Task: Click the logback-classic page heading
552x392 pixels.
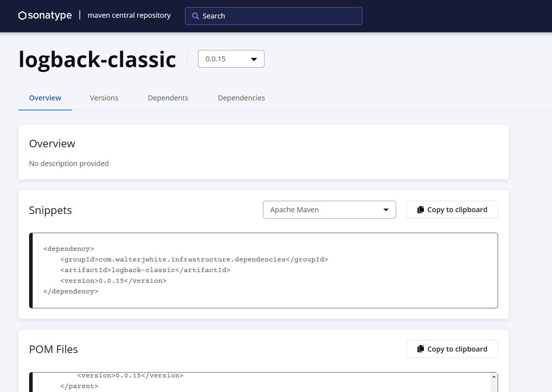Action: click(x=97, y=59)
